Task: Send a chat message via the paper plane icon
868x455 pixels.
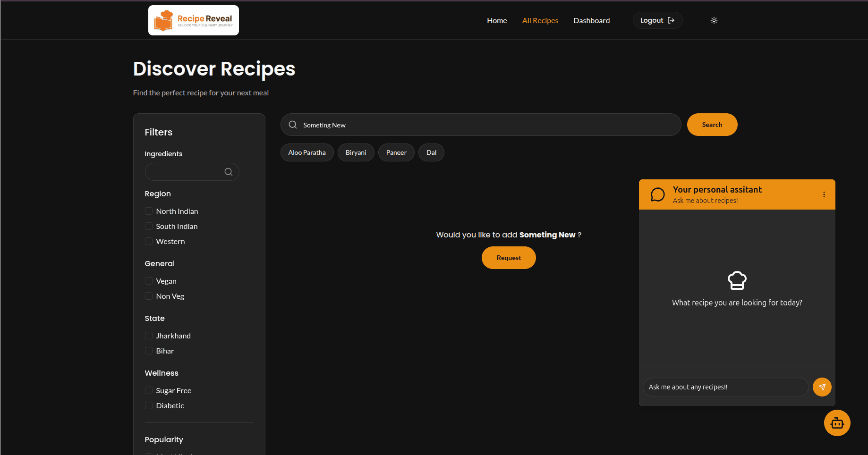Action: [x=822, y=387]
